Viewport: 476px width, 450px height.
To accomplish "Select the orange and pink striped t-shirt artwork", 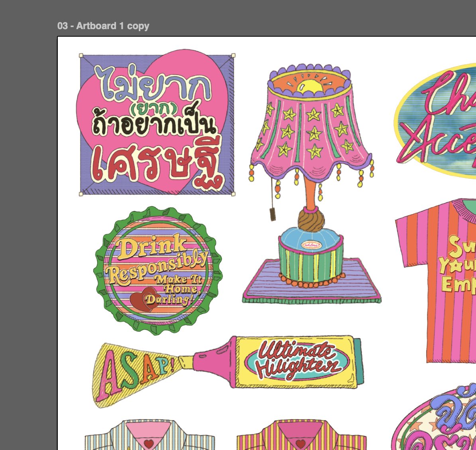I will 436,280.
